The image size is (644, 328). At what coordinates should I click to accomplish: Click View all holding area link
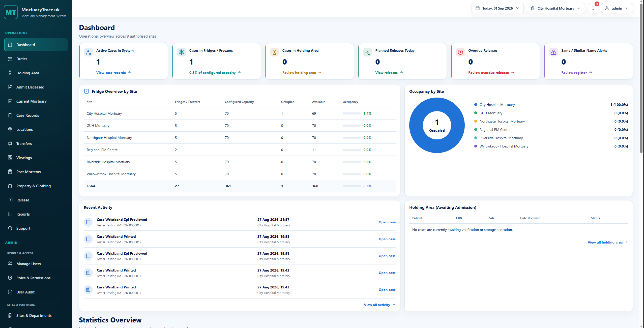(608, 242)
